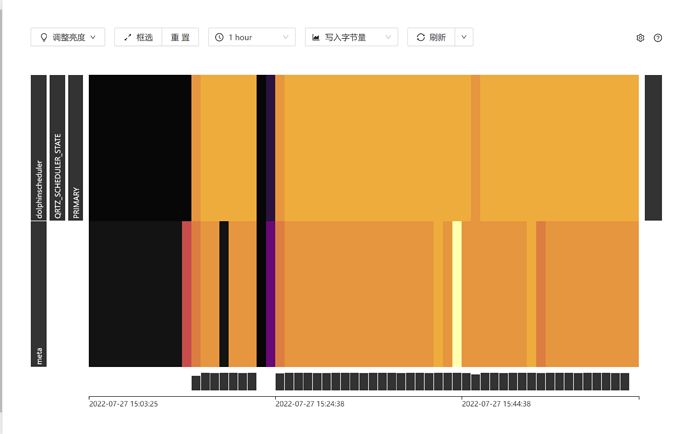This screenshot has height=434, width=690.
Task: Click the lightbulb brightness icon
Action: click(x=44, y=37)
